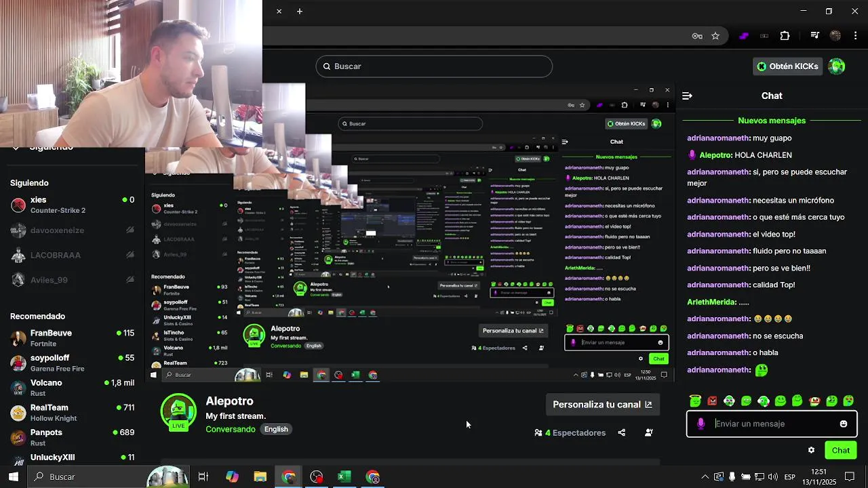Click Obtén KICKs button
The image size is (868, 488).
787,66
